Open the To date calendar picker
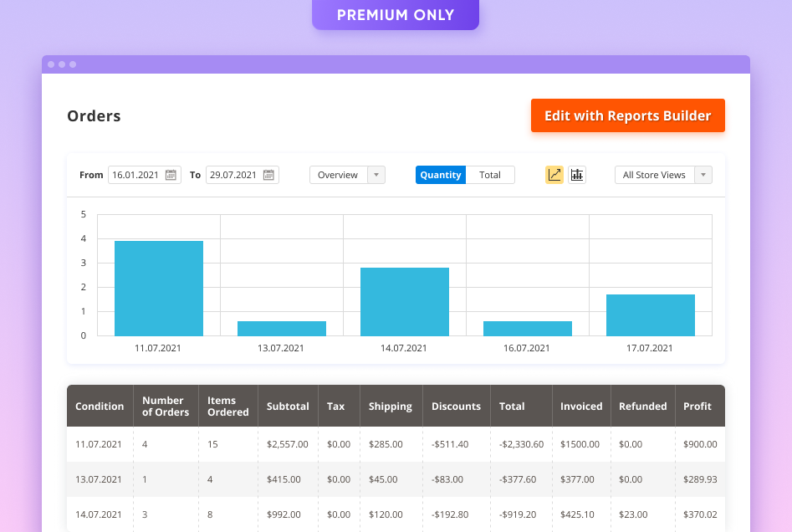The image size is (792, 532). click(x=268, y=175)
